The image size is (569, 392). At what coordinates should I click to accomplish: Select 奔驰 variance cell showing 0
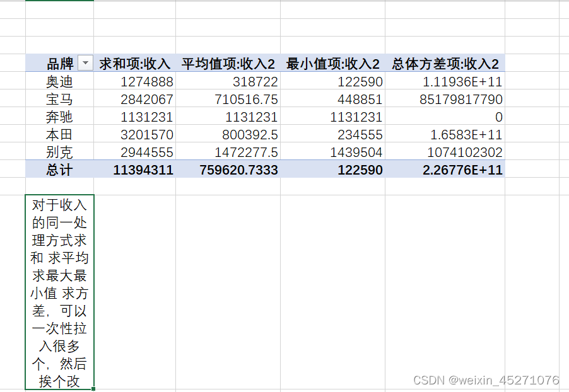[445, 117]
